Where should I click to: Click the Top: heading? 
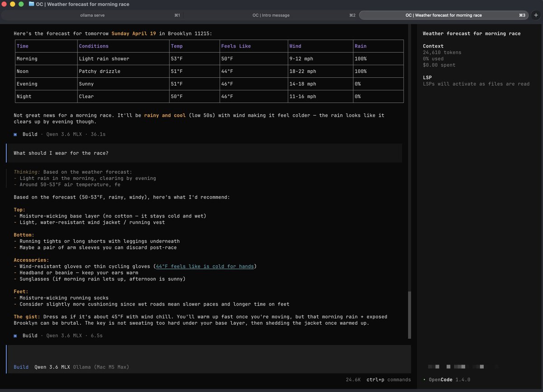19,210
